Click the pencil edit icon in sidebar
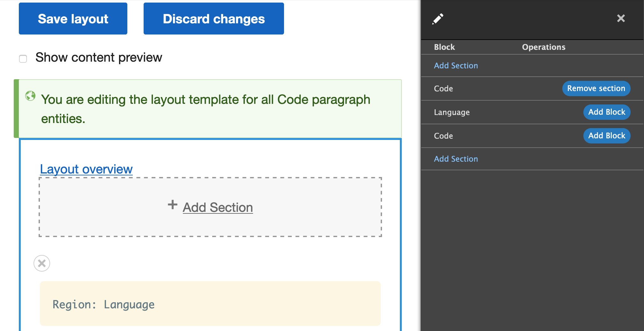 [x=438, y=19]
